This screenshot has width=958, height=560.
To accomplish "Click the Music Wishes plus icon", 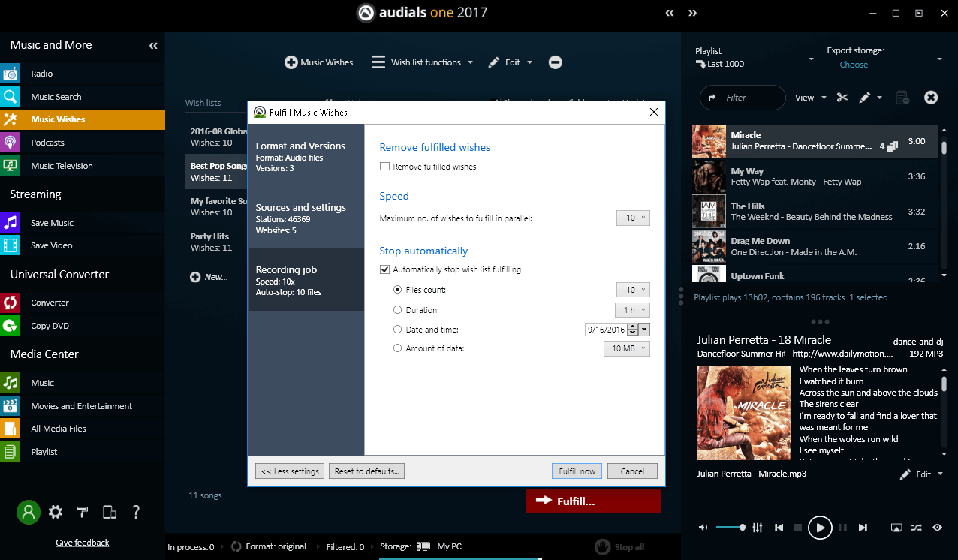I will [291, 62].
